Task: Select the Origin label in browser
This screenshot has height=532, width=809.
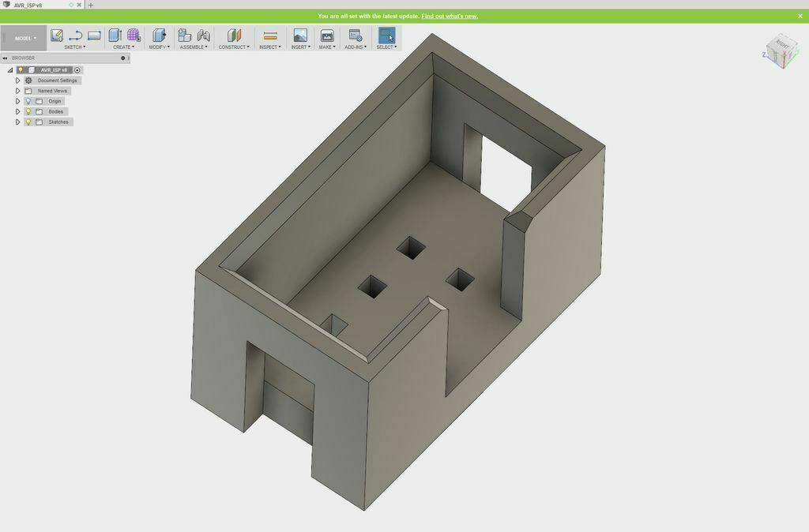Action: [x=55, y=101]
